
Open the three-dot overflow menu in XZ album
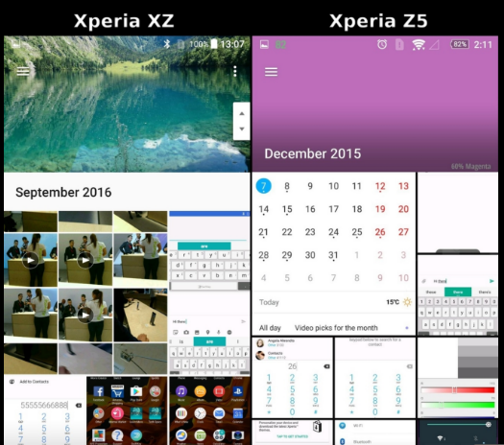click(x=235, y=71)
